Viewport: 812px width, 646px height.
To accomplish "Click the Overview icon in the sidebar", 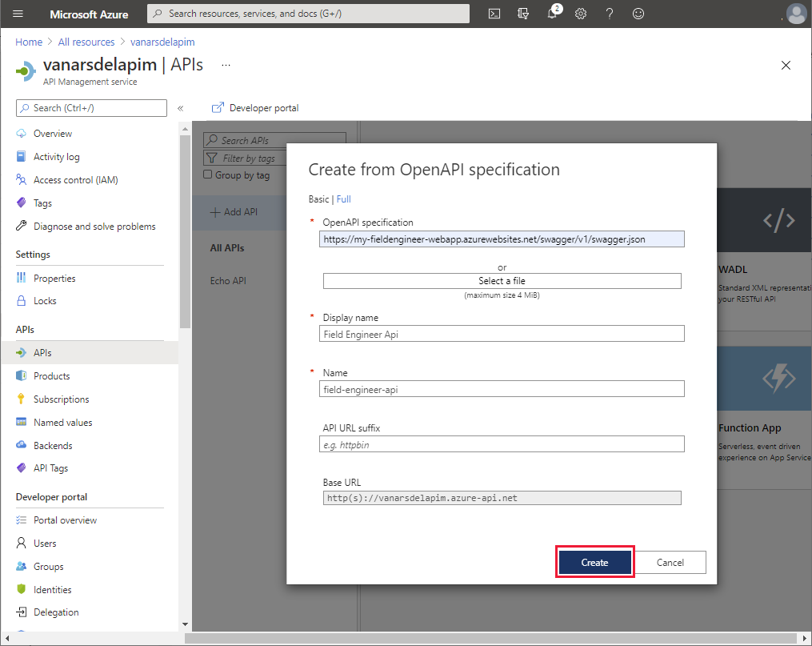I will 22,134.
